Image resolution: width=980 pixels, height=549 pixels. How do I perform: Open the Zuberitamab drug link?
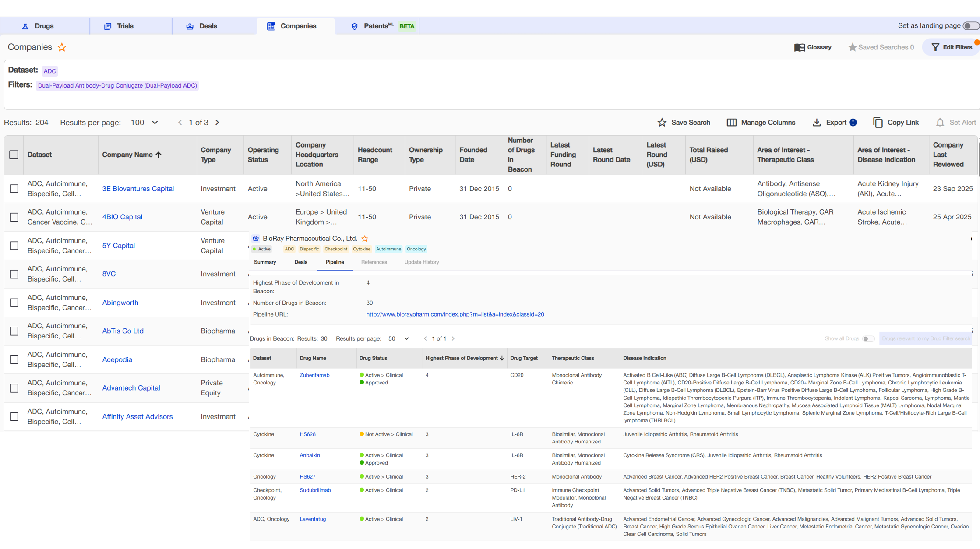(314, 375)
